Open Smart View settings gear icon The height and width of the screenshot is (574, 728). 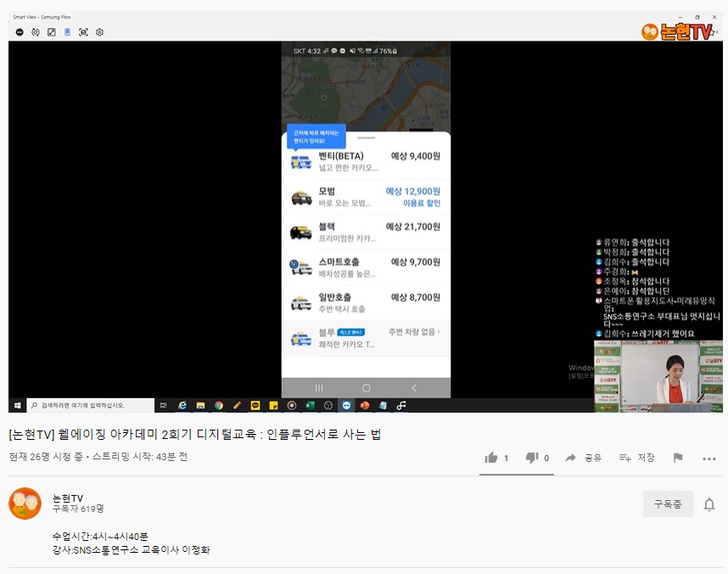(x=99, y=32)
